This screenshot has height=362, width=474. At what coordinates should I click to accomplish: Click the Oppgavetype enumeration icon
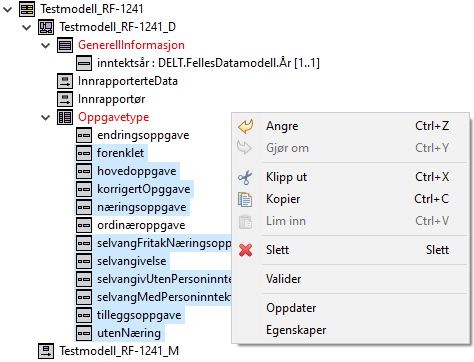point(65,117)
